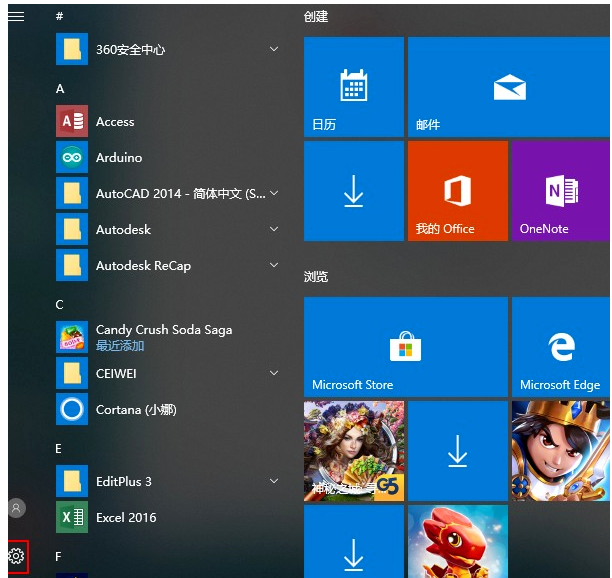Viewport: 612px width, 578px height.
Task: Click the 浏览 tile group title
Action: (x=316, y=277)
